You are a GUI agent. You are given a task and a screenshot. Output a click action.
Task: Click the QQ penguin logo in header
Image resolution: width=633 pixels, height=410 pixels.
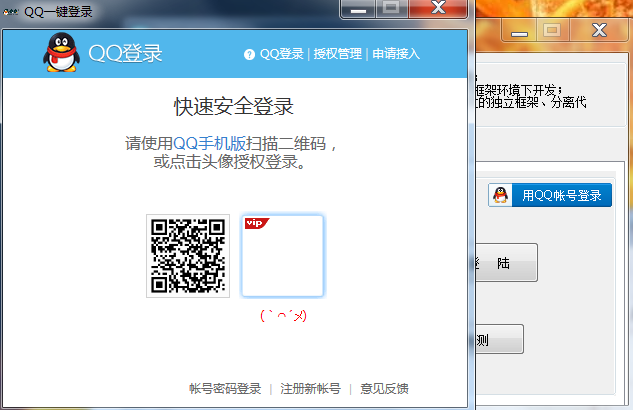pos(62,53)
